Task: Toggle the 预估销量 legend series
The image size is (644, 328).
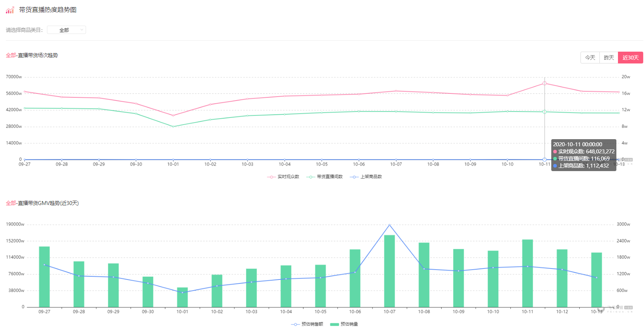Action: point(344,324)
